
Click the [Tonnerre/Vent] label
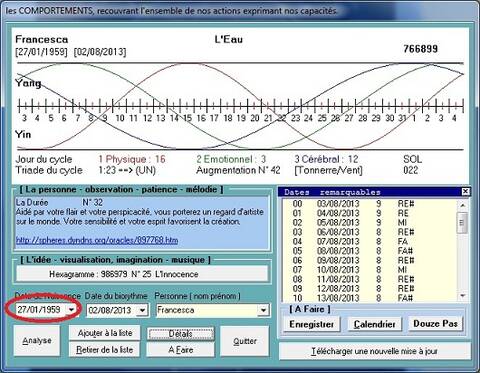click(x=328, y=170)
